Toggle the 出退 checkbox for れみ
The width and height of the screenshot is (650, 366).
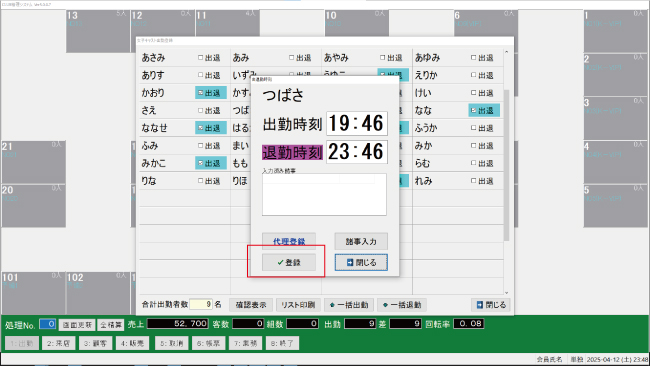point(473,181)
